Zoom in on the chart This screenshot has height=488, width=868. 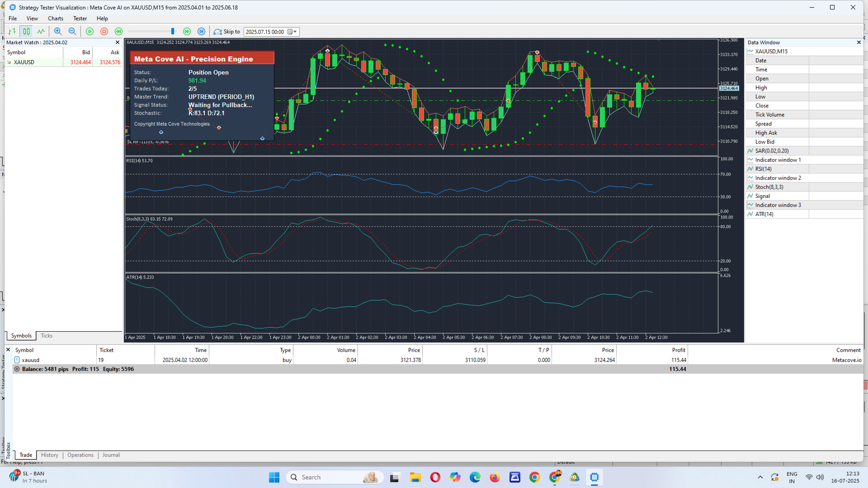point(58,32)
